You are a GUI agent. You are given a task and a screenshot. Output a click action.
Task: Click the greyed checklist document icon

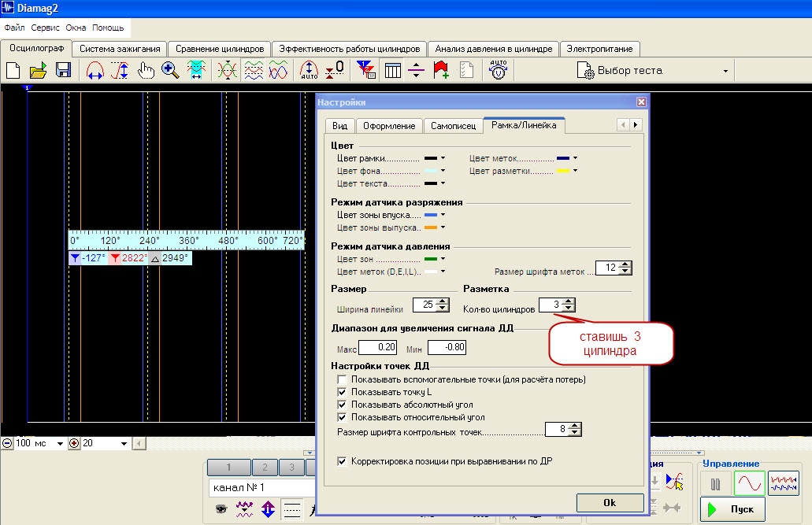coord(467,70)
